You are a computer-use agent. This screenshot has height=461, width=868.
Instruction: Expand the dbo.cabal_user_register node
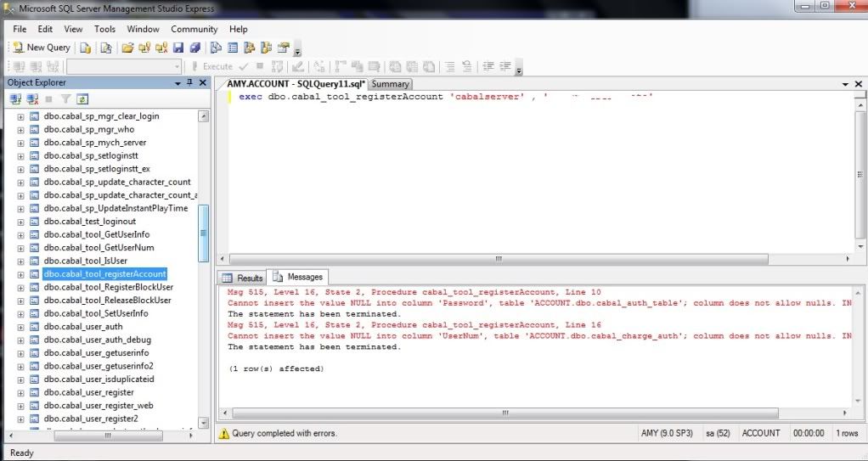click(20, 392)
